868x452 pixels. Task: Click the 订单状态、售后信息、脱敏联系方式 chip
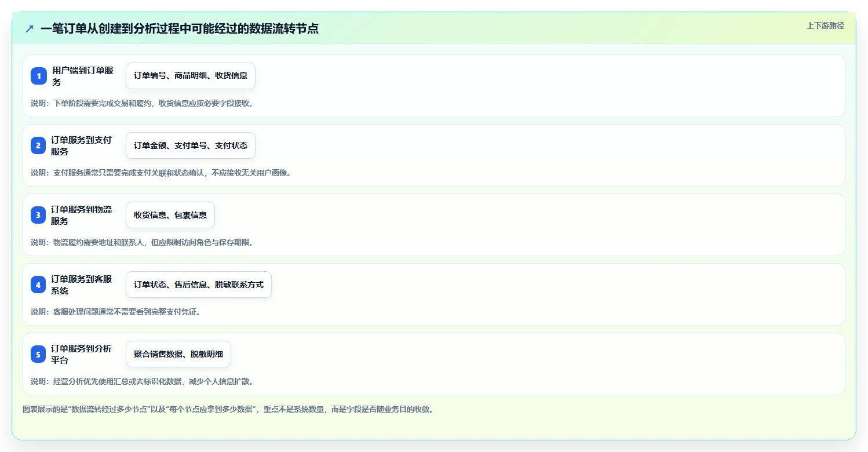click(x=199, y=285)
